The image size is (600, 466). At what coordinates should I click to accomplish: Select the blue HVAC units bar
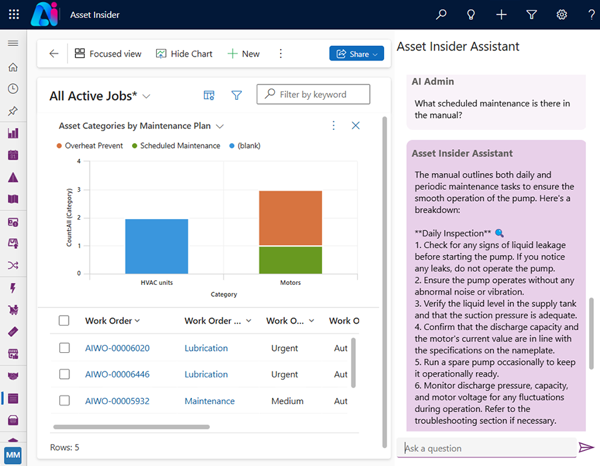click(157, 246)
